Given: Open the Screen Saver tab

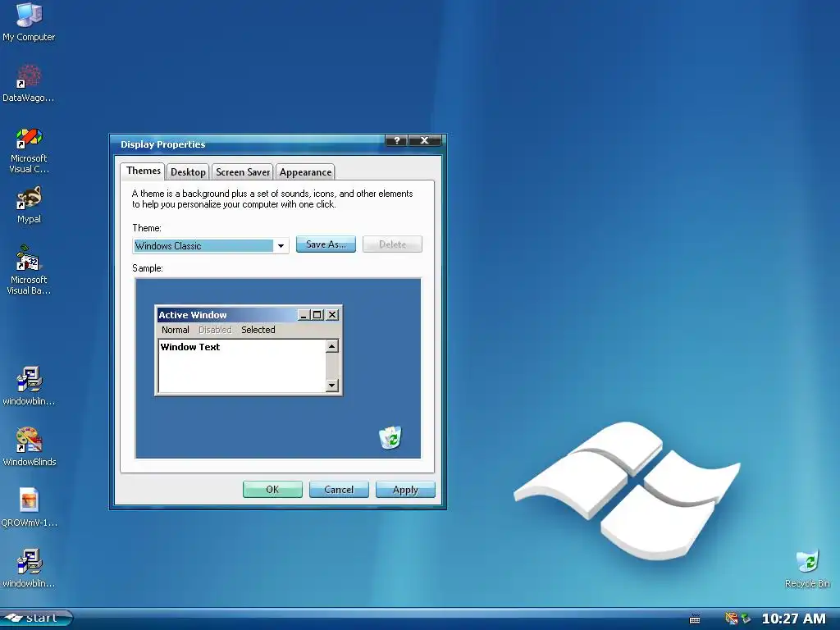Looking at the screenshot, I should pyautogui.click(x=243, y=172).
